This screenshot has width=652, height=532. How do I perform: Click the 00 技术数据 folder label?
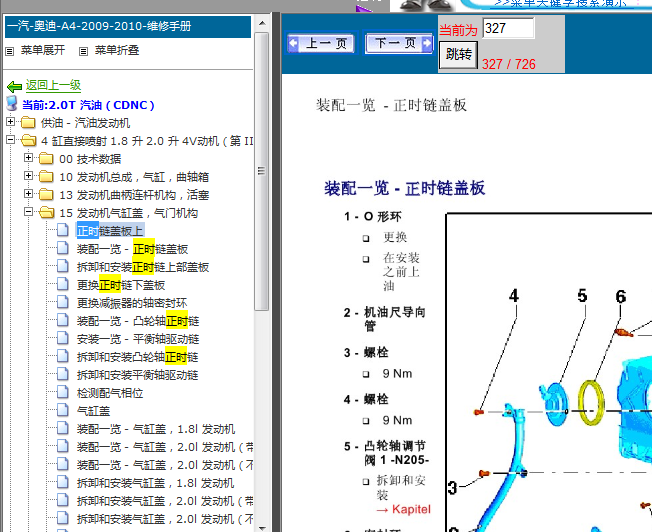(90, 159)
